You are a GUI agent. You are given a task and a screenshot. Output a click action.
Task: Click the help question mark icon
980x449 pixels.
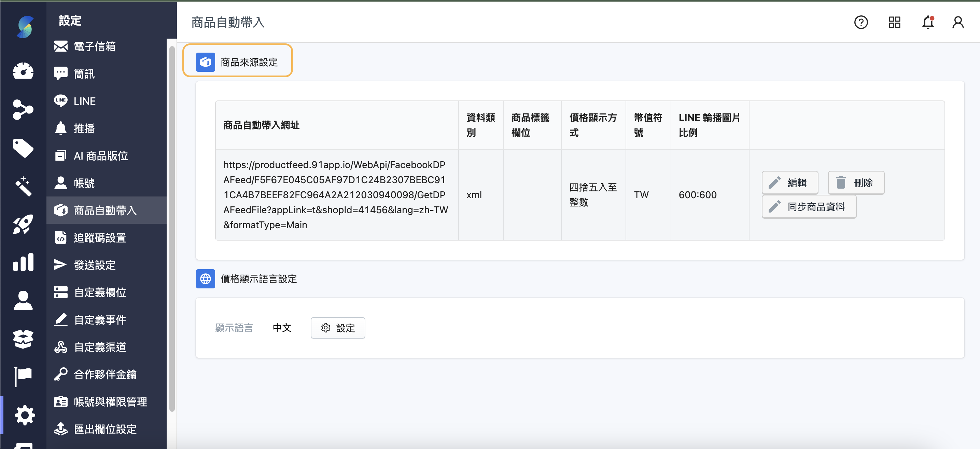point(860,23)
